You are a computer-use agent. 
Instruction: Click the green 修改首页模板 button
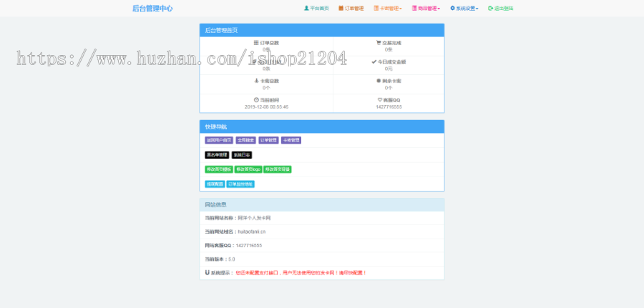tap(219, 169)
